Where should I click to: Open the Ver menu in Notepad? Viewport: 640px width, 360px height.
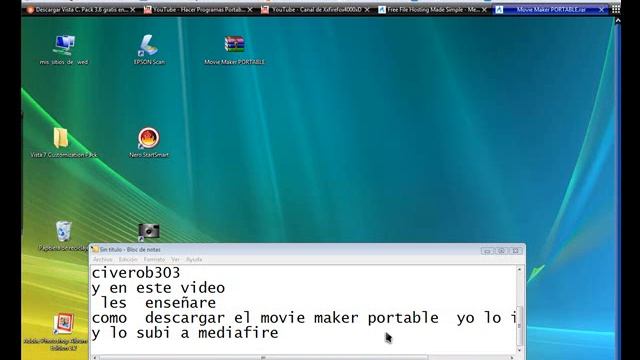[x=176, y=260]
